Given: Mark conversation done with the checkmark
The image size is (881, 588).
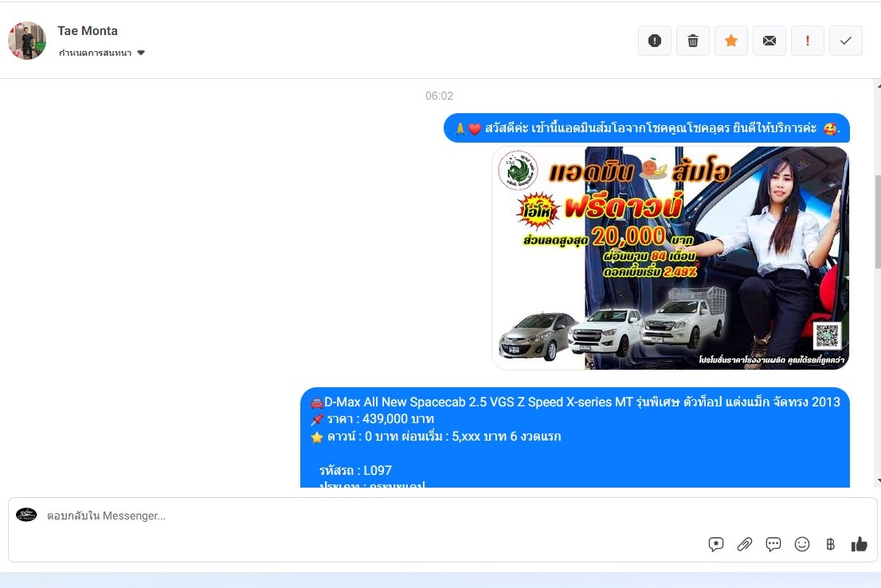Looking at the screenshot, I should tap(846, 41).
